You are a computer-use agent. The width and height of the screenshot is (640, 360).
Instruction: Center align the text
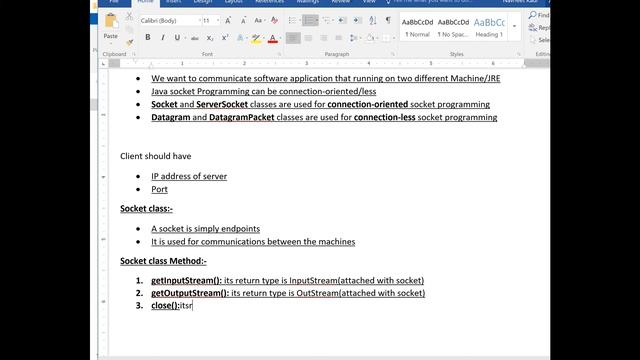(308, 38)
